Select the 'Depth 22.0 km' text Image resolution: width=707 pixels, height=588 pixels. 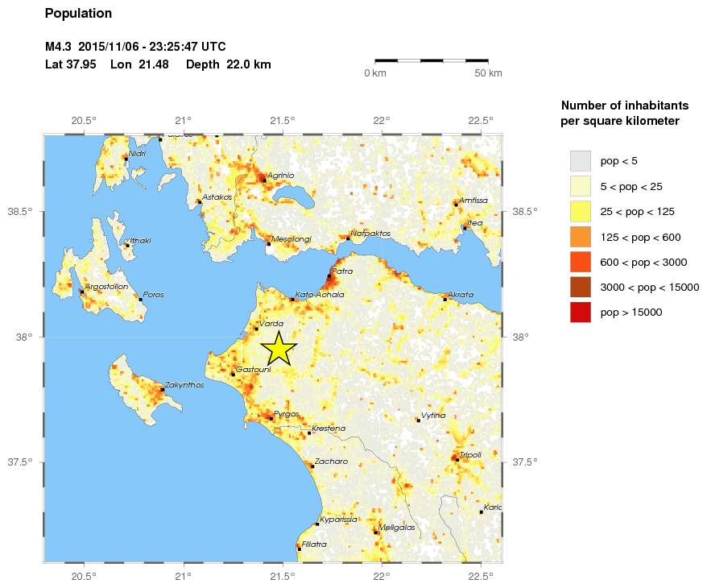click(x=229, y=64)
